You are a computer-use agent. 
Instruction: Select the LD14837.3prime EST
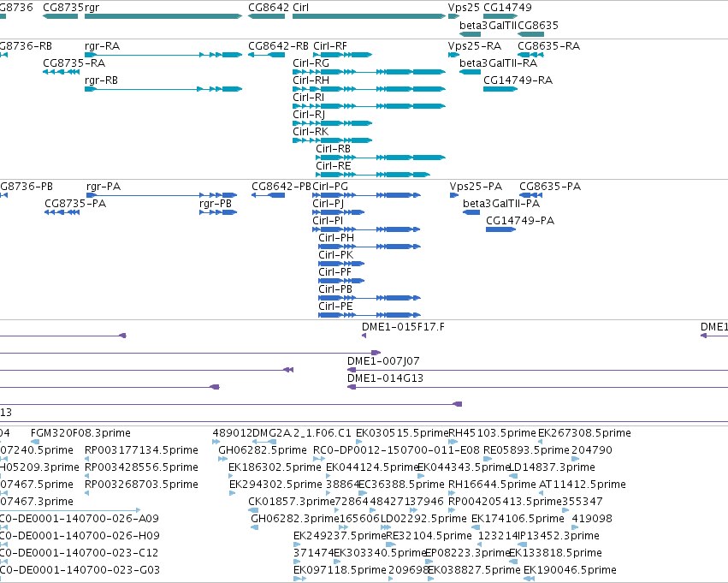coord(513,476)
